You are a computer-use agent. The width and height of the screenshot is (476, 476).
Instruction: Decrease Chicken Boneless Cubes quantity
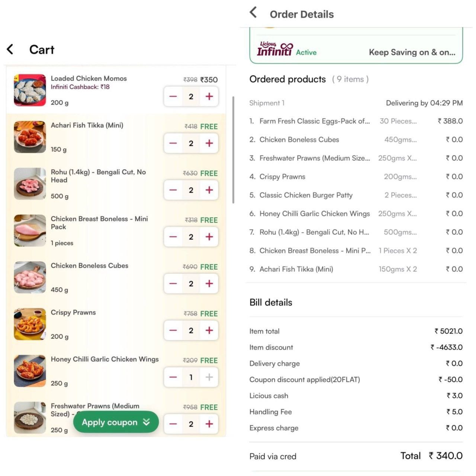coord(173,284)
